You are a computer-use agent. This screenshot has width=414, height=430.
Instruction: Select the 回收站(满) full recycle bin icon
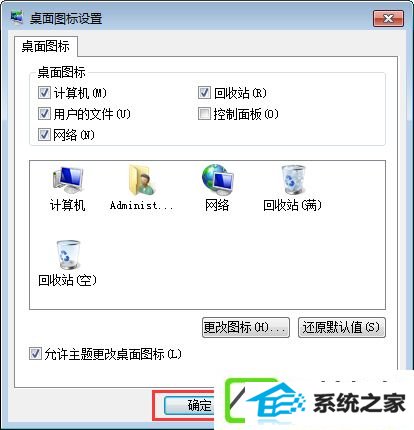[x=293, y=180]
